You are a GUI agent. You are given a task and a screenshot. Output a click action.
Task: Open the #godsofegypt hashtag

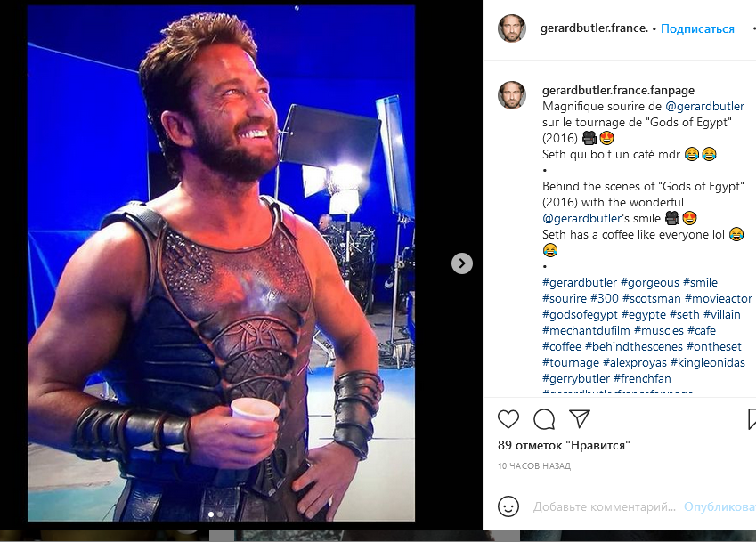point(579,314)
